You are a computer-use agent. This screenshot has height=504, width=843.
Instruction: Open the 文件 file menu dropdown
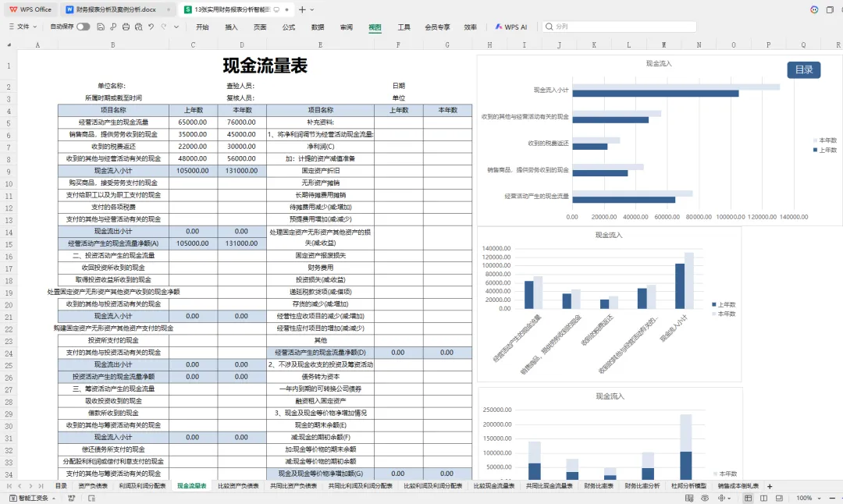(x=23, y=27)
